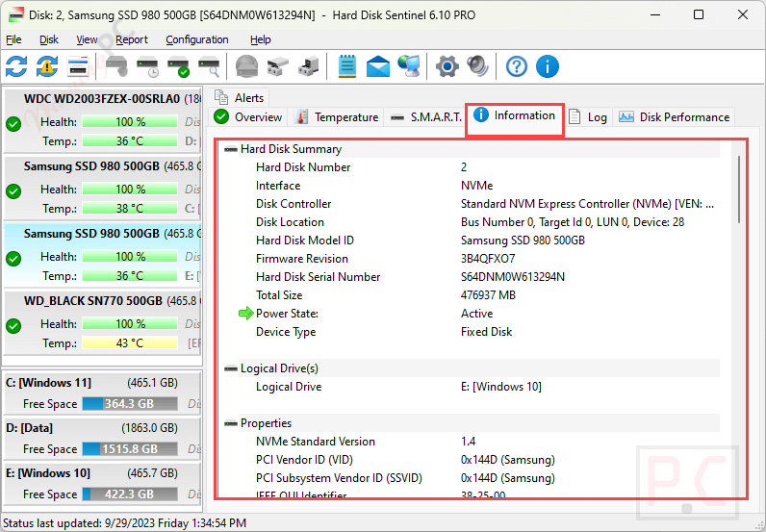
Task: Click the disk with clock toolbar icon
Action: pyautogui.click(x=147, y=66)
